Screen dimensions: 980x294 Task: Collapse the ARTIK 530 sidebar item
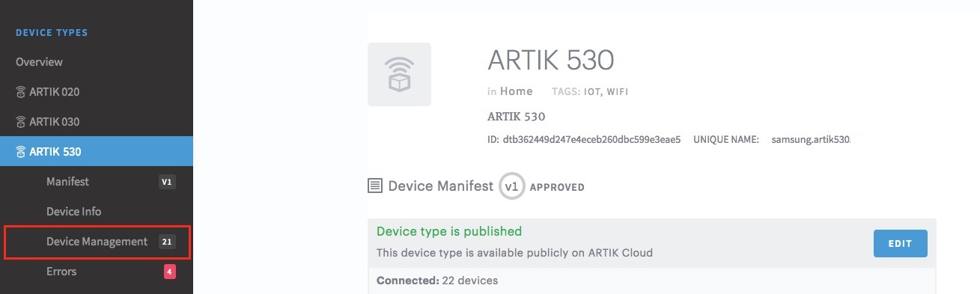coord(97,152)
